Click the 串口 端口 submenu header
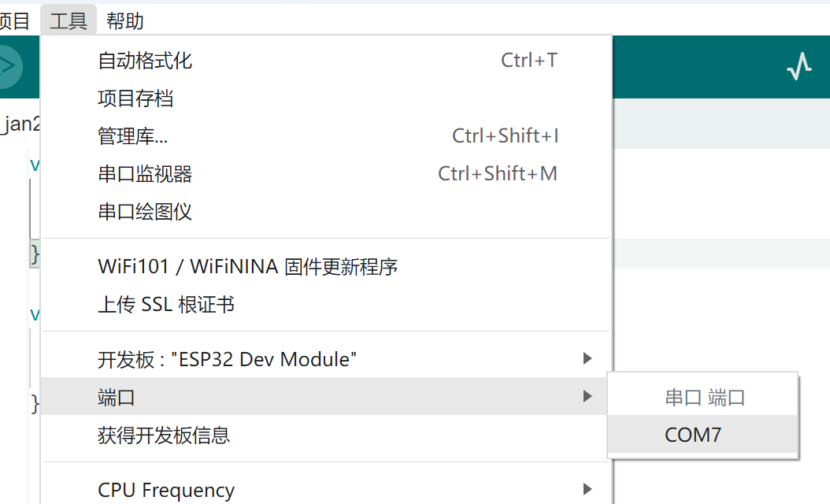The height and width of the screenshot is (504, 830). (702, 396)
